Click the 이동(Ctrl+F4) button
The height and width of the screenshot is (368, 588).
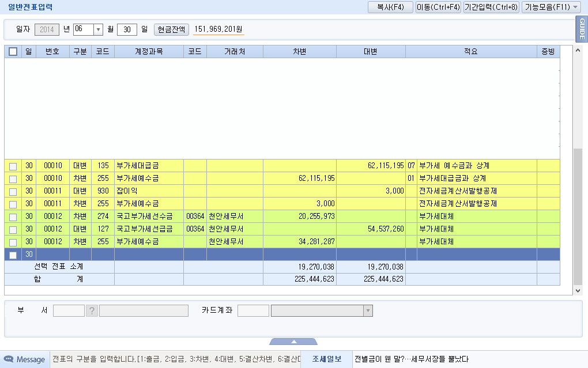(x=438, y=7)
